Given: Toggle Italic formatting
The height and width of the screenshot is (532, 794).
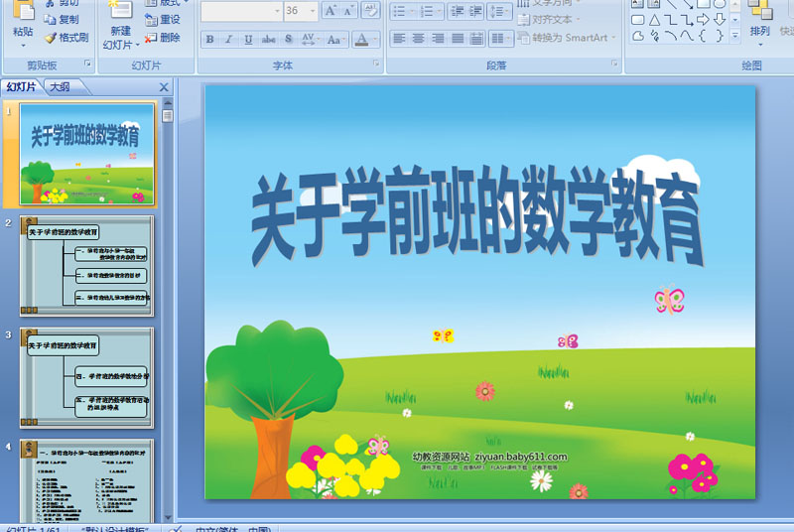Looking at the screenshot, I should click(x=228, y=40).
